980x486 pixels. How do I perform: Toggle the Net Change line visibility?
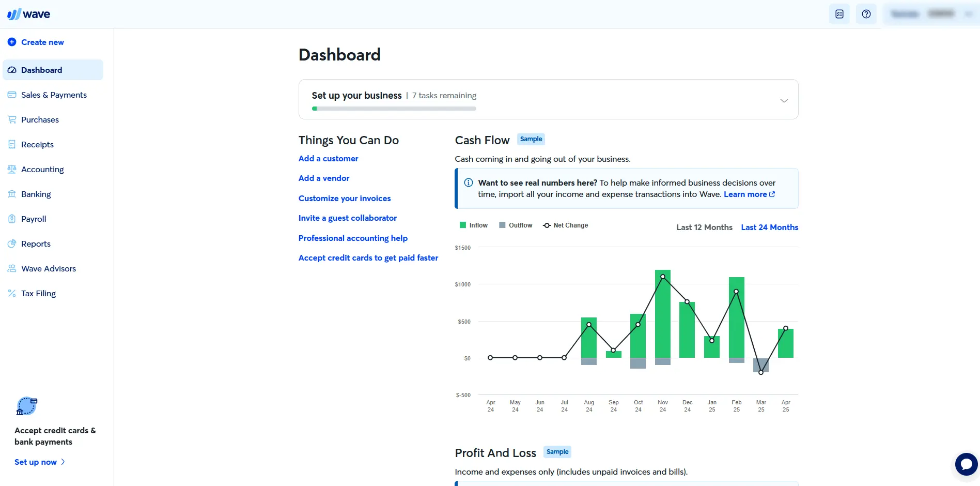tap(565, 225)
